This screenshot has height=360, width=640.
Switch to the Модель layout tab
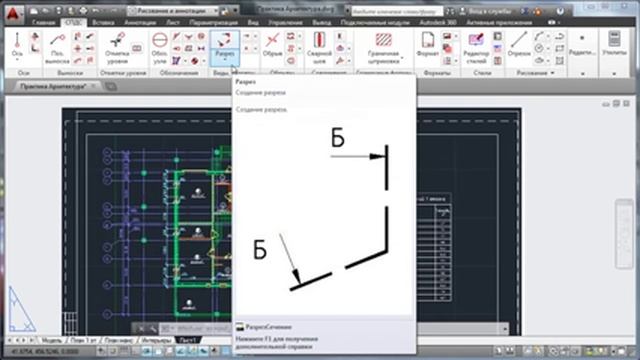(x=51, y=340)
